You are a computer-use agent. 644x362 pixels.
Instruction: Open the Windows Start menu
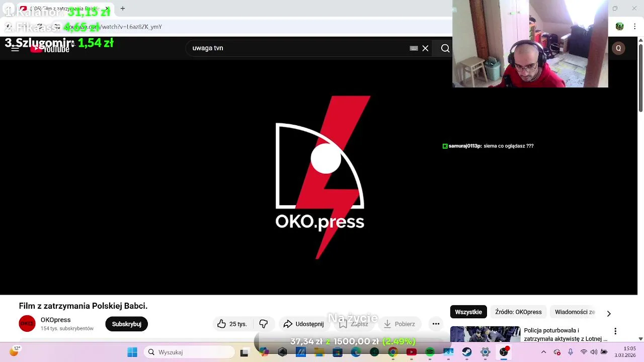[x=132, y=352]
